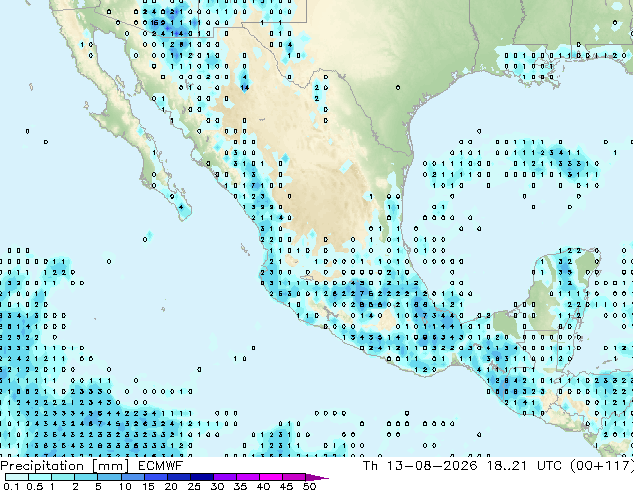Click the date text '13-08-2026'
The image size is (634, 490).
click(432, 466)
